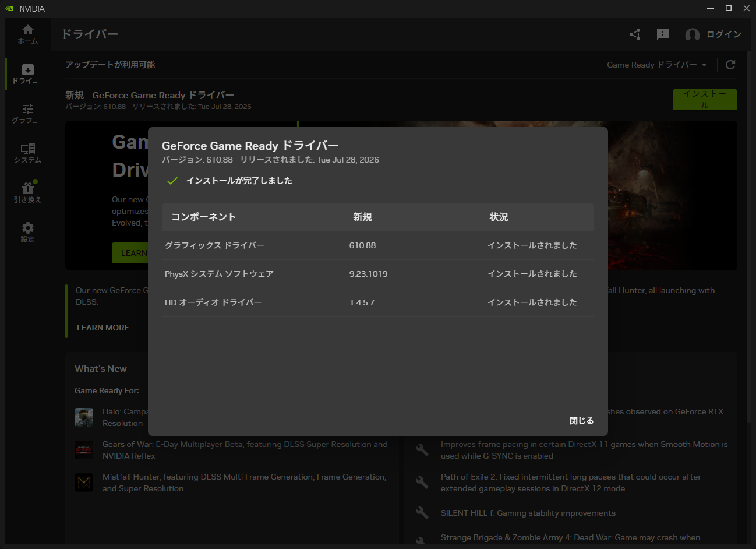Select the PhysX システム ソフトウェア row
756x549 pixels.
point(378,274)
